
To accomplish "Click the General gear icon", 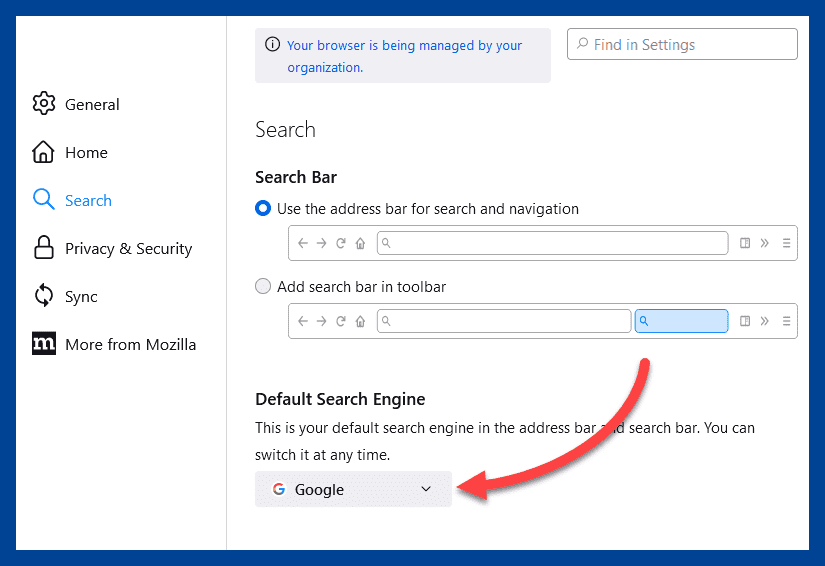I will [44, 103].
